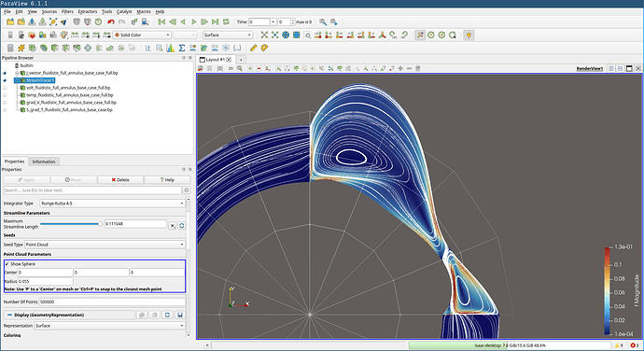
Task: Toggle the Loop animation icon
Action: pyautogui.click(x=226, y=21)
